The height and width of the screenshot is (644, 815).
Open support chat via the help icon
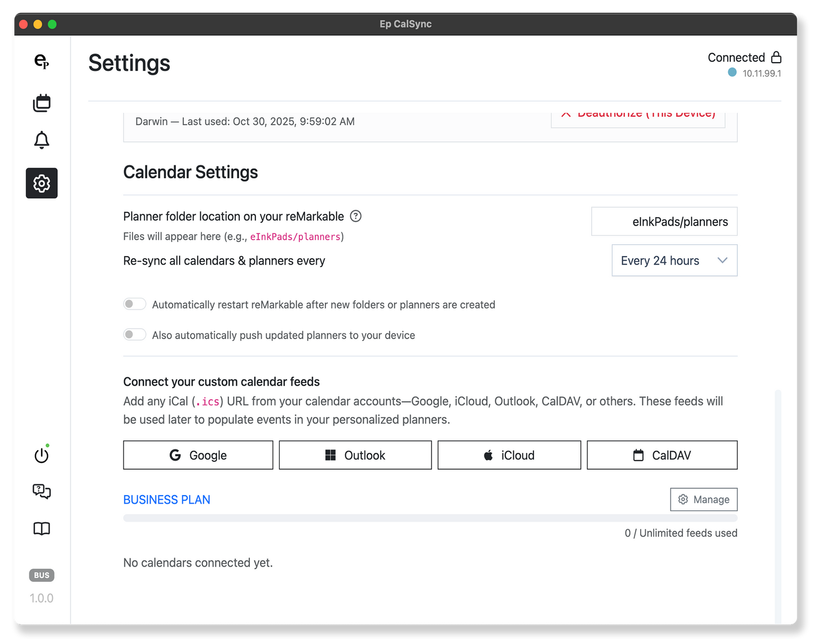[x=41, y=492]
